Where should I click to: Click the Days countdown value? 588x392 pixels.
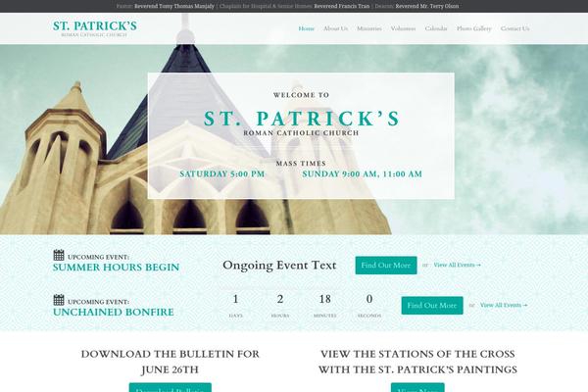(x=235, y=299)
